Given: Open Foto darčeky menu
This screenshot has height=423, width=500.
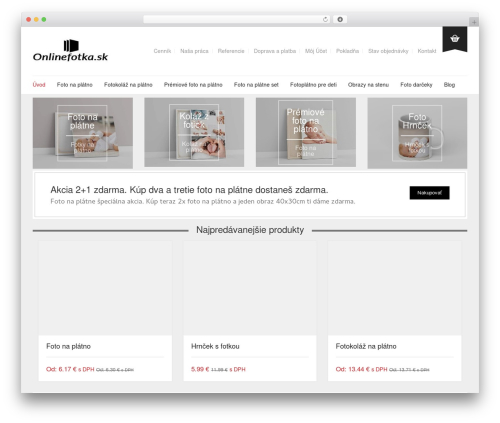Looking at the screenshot, I should 416,85.
